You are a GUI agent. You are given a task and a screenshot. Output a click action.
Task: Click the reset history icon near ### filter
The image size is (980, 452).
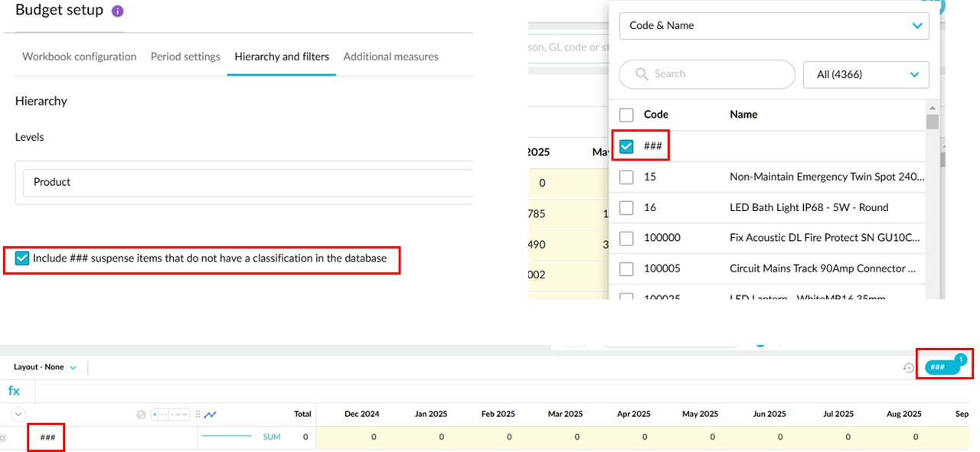click(x=909, y=368)
